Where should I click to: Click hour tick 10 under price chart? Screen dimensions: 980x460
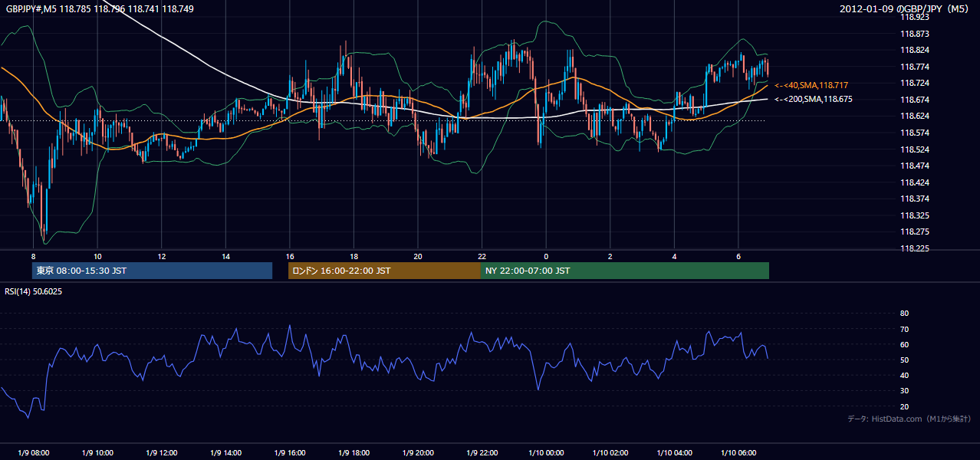[97, 256]
